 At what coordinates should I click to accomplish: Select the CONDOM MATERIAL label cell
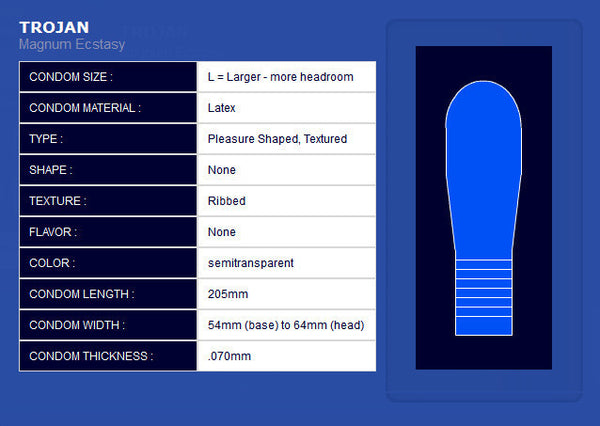pos(108,108)
